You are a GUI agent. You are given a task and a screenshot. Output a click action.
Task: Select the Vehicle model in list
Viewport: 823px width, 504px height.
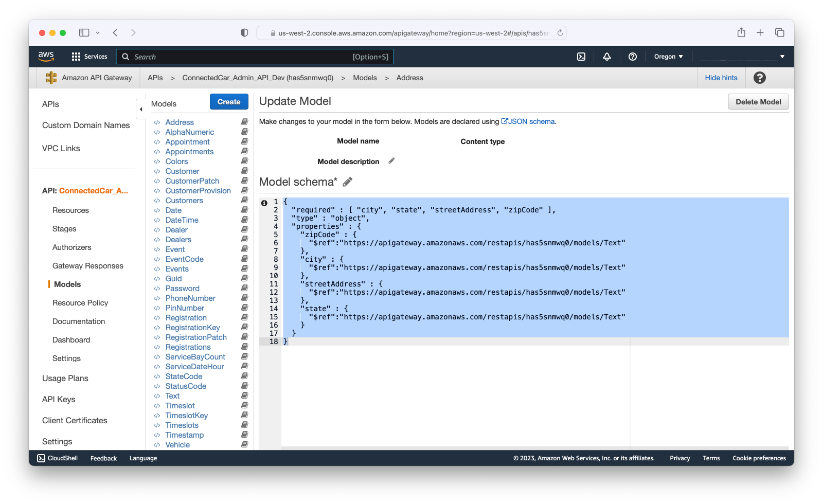pos(177,445)
